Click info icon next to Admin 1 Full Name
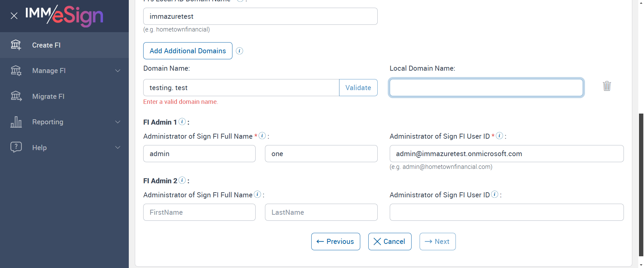644x268 pixels. (x=262, y=136)
